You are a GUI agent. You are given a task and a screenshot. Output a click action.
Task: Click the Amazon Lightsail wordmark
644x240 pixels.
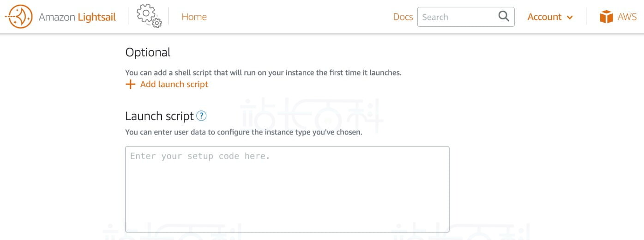pyautogui.click(x=77, y=17)
